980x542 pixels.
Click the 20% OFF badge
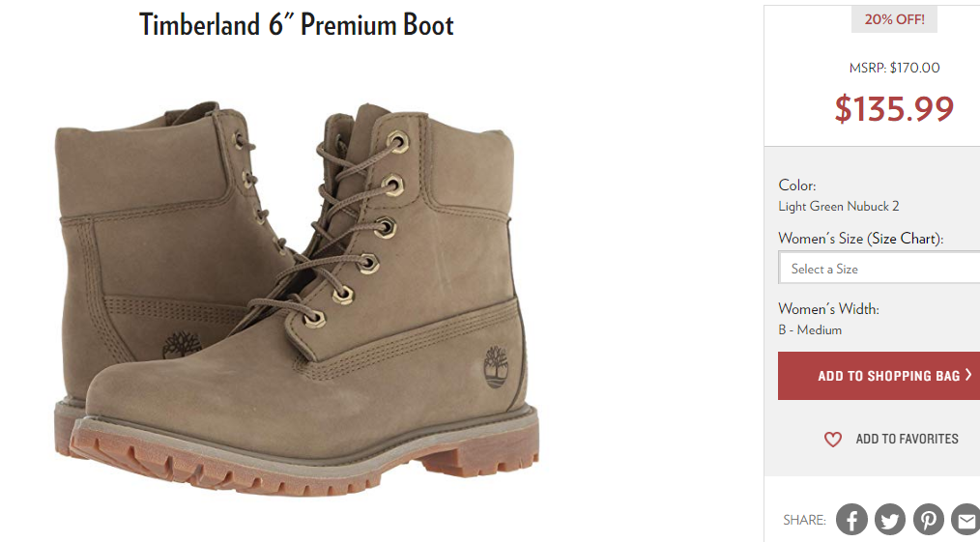point(894,19)
